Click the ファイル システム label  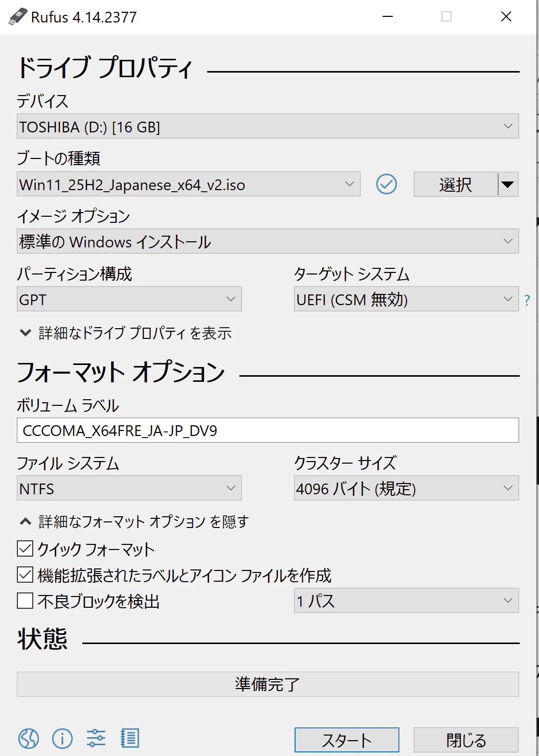[x=68, y=463]
